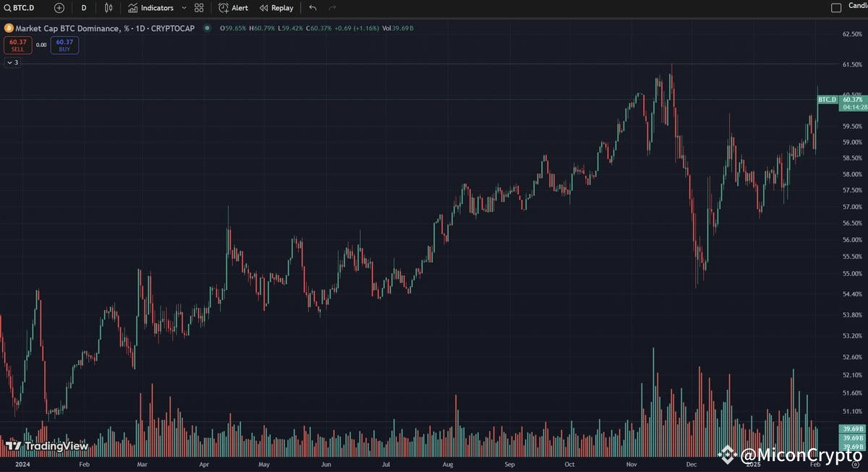The width and height of the screenshot is (868, 472).
Task: Start bar Replay mode
Action: 276,8
